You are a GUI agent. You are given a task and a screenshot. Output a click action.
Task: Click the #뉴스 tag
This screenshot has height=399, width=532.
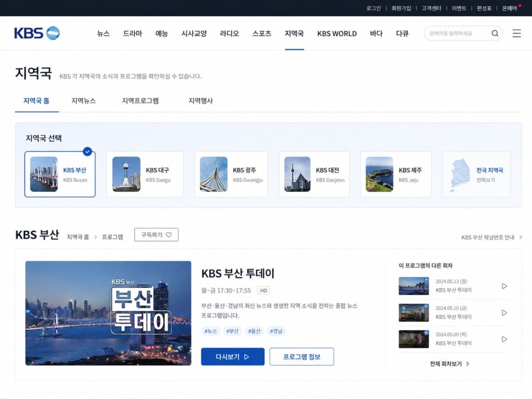point(210,331)
